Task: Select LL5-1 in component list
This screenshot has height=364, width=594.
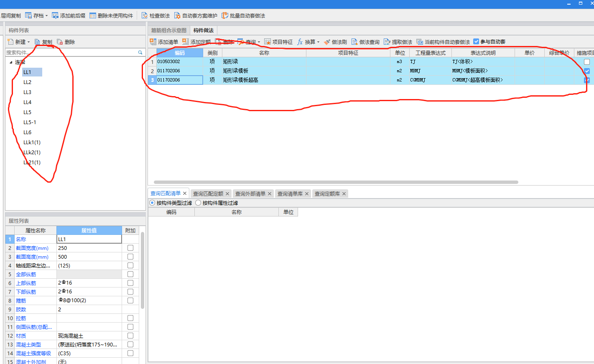Action: pyautogui.click(x=30, y=122)
